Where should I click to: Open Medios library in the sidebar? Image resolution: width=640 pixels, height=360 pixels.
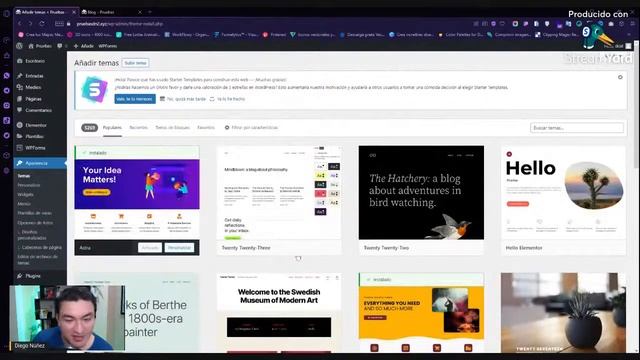33,87
